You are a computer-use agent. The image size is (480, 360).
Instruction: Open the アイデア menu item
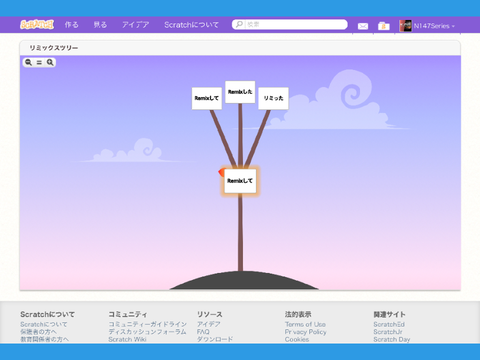[135, 25]
